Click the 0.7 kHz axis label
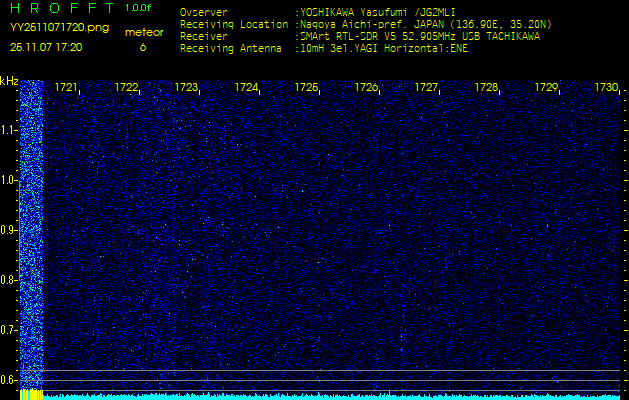The width and height of the screenshot is (629, 400). tap(8, 330)
